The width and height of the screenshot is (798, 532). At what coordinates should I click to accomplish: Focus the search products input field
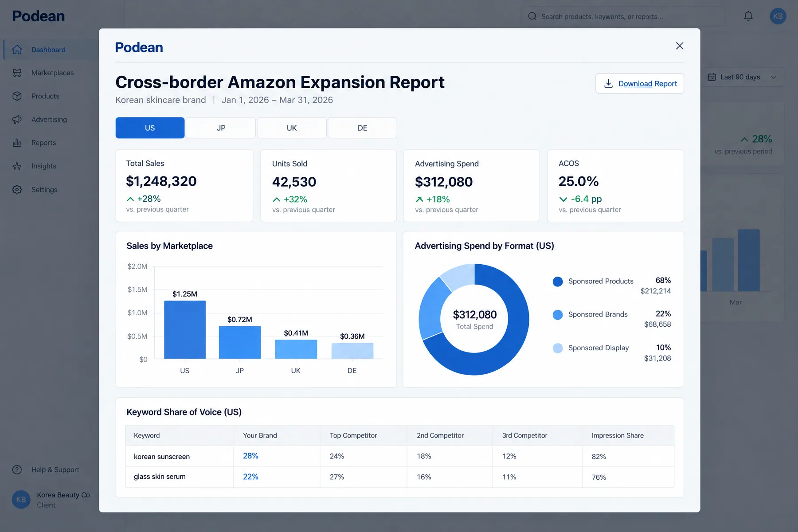(x=623, y=16)
